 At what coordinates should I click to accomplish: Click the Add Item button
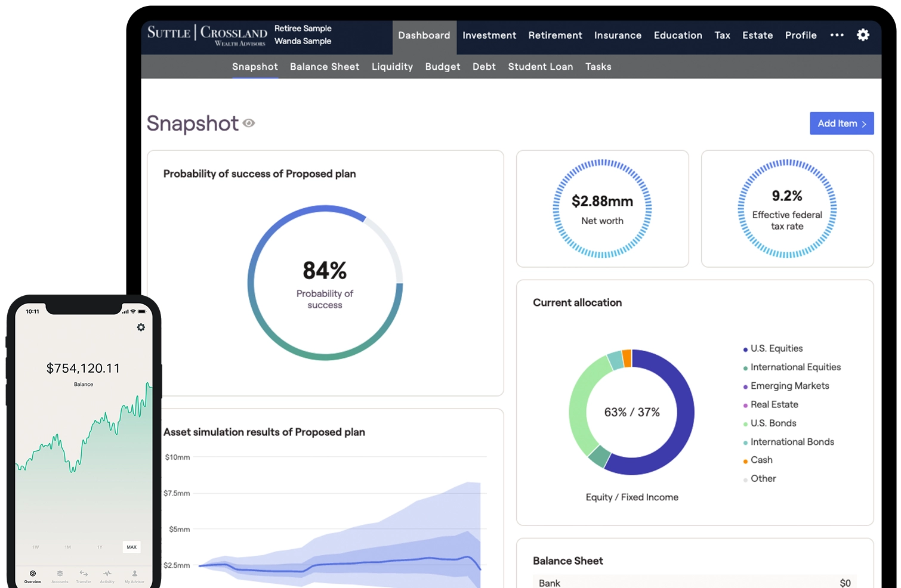[841, 123]
